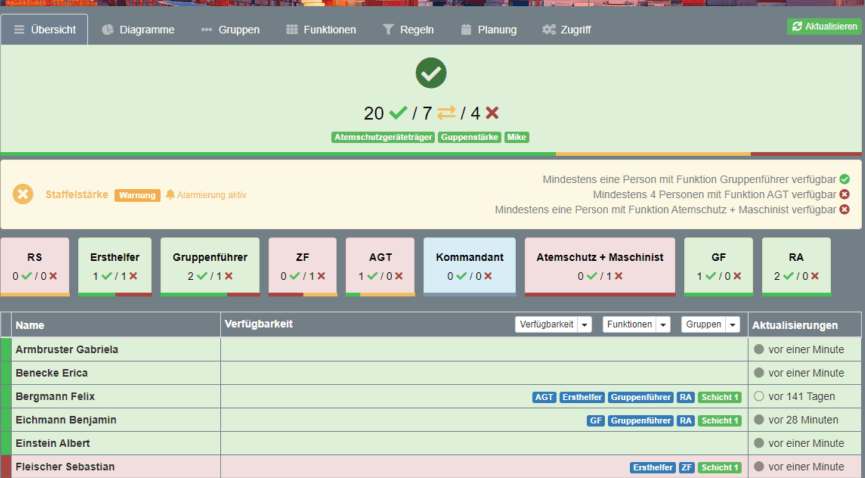This screenshot has width=865, height=478.
Task: Go to the Regeln tab
Action: (x=408, y=30)
